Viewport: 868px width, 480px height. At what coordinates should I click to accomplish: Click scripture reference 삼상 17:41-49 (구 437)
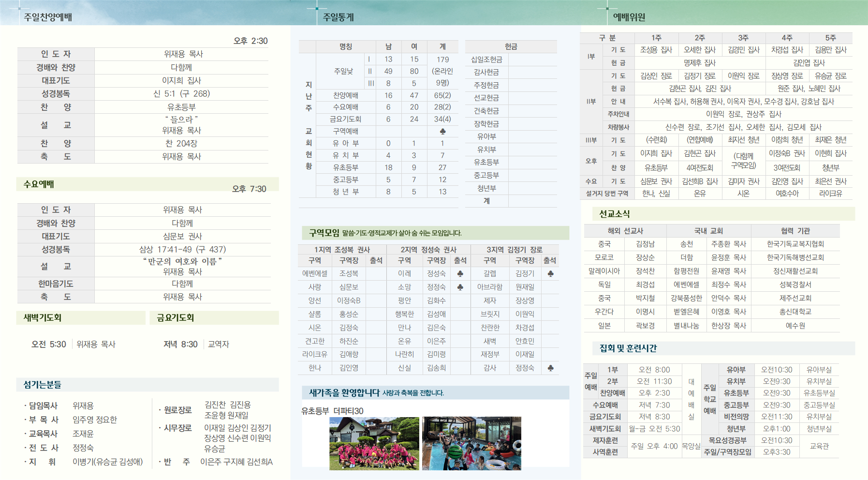point(182,250)
